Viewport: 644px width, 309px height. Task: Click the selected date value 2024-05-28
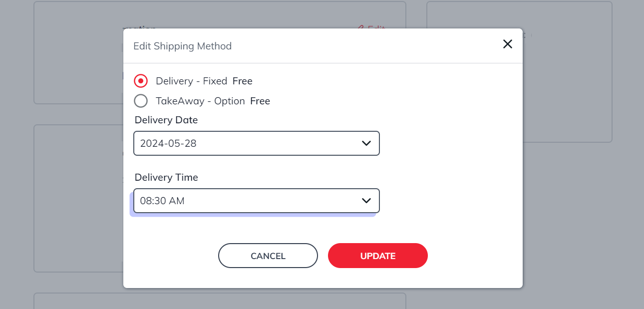point(168,143)
